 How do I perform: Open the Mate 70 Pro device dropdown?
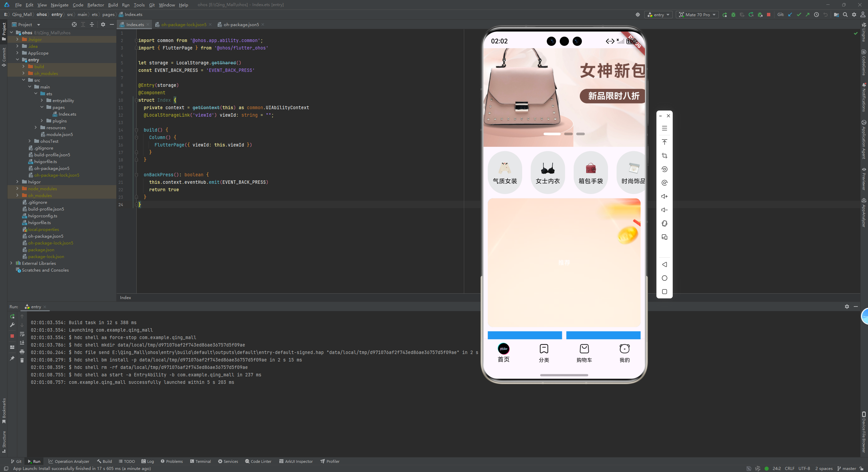697,15
